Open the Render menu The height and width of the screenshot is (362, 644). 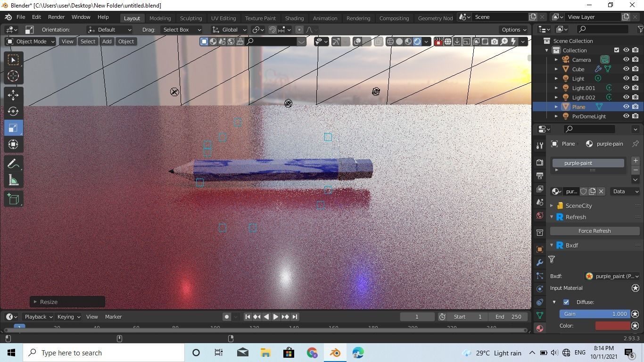point(56,17)
